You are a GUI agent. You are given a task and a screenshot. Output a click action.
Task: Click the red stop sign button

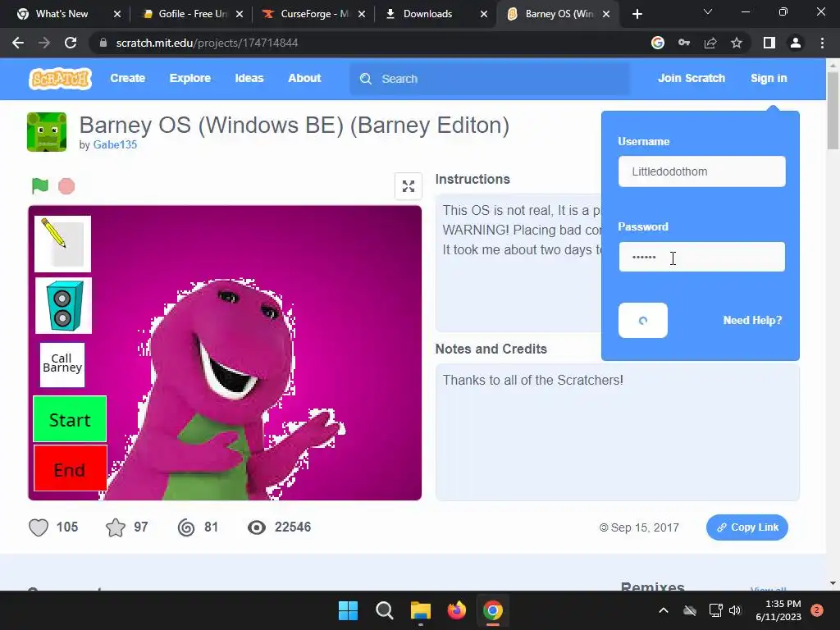tap(66, 186)
